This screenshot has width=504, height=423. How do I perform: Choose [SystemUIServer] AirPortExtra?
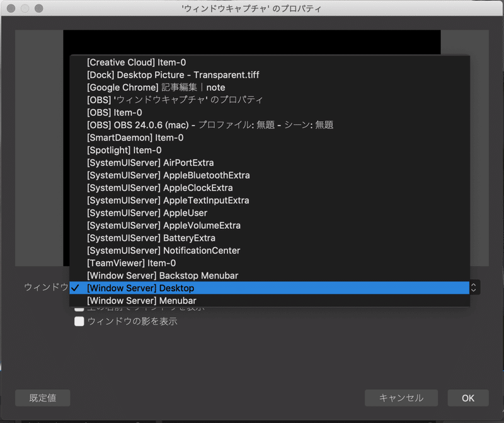click(270, 163)
